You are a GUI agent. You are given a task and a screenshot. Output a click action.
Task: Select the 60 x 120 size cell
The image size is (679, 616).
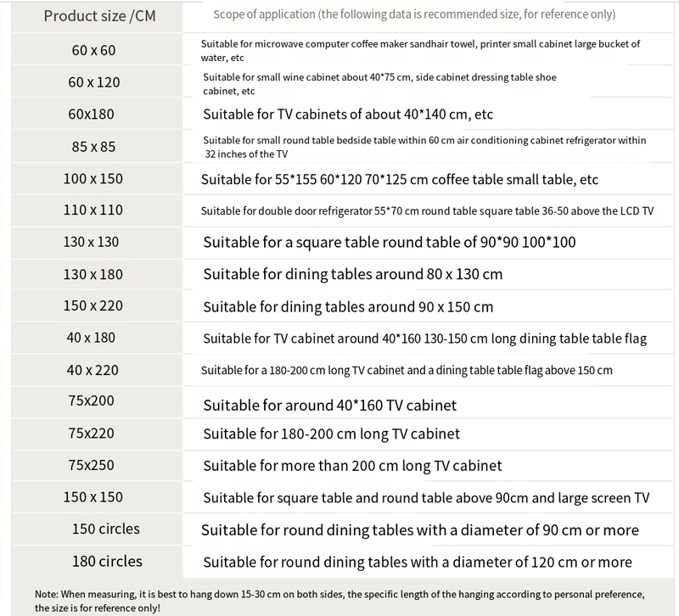click(x=93, y=82)
